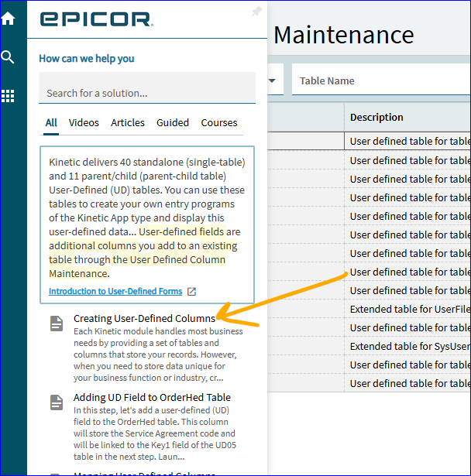Switch to the Courses tab
This screenshot has height=476, width=471.
pyautogui.click(x=219, y=122)
